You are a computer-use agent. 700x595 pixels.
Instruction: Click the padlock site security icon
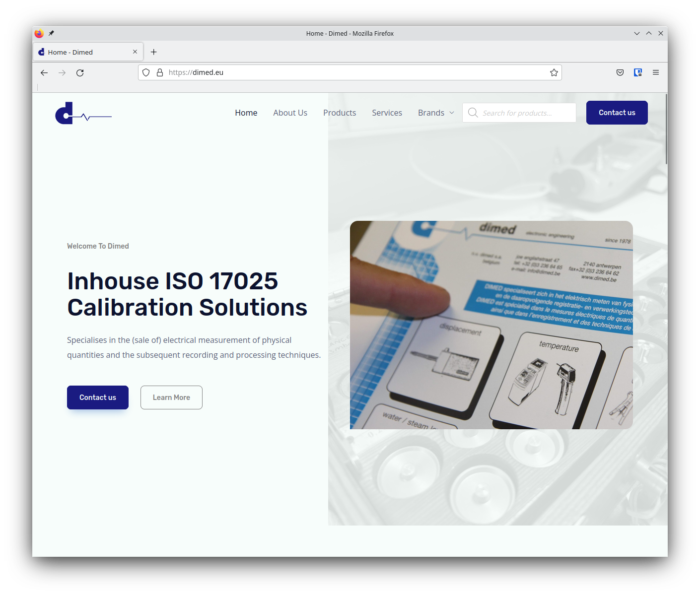pyautogui.click(x=160, y=73)
